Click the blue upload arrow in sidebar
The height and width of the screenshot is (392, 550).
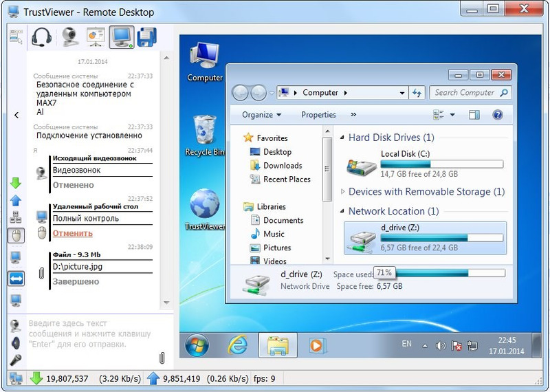[x=16, y=200]
